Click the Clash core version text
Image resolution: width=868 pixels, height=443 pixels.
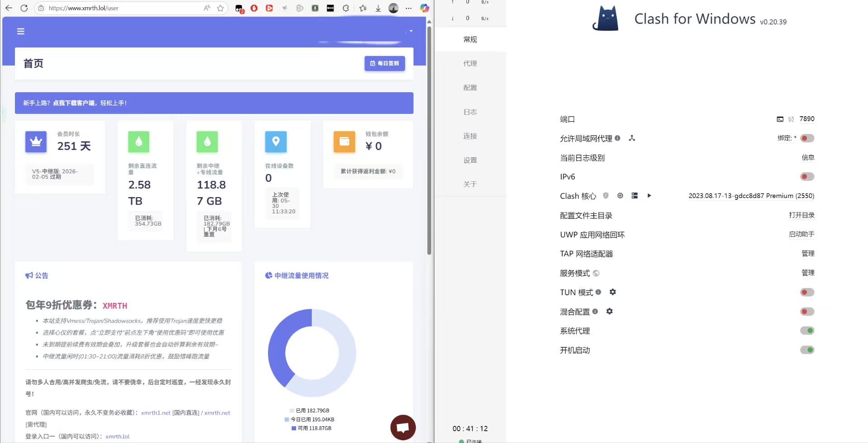coord(751,196)
